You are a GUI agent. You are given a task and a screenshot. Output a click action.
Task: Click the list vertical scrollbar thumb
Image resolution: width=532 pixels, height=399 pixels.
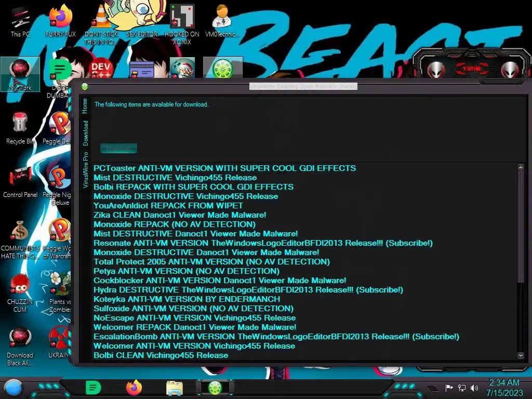point(521,227)
